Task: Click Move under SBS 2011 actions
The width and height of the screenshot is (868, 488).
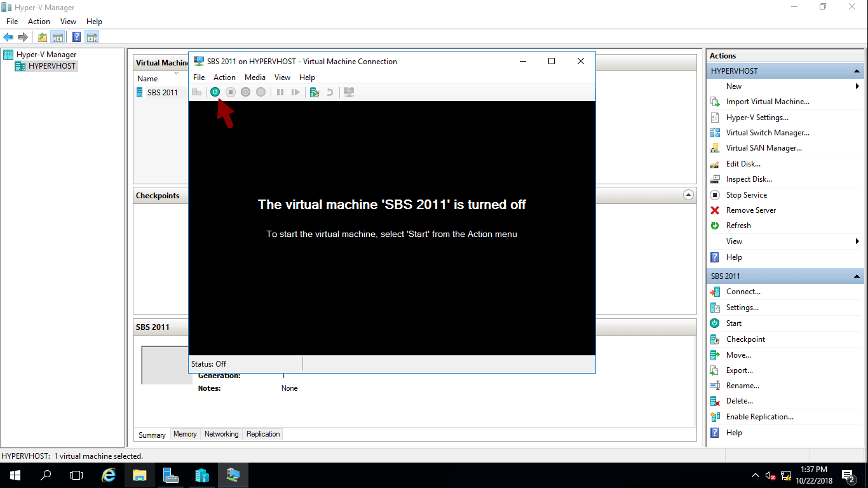Action: tap(738, 355)
